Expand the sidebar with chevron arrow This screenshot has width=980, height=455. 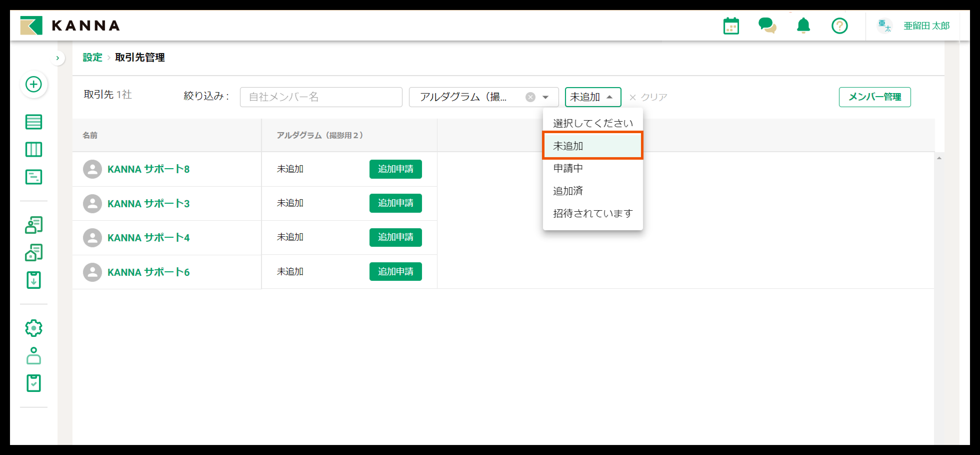coord(57,58)
